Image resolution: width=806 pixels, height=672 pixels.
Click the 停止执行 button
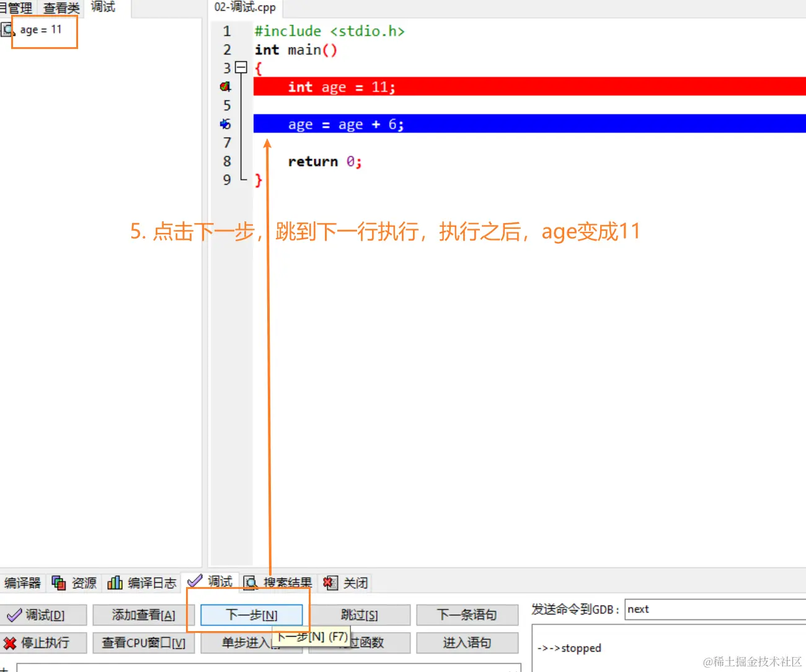tap(43, 643)
